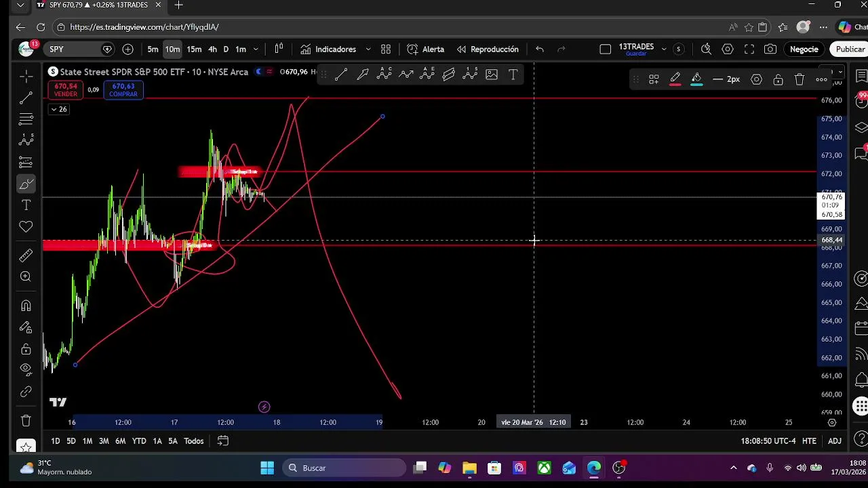Select the ruler measure tool
The image size is (868, 488).
point(26,256)
